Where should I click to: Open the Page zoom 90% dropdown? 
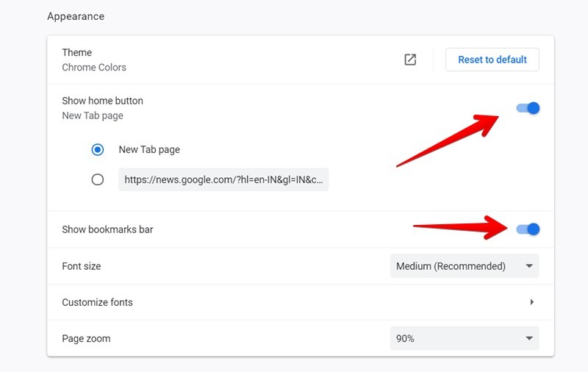(465, 338)
